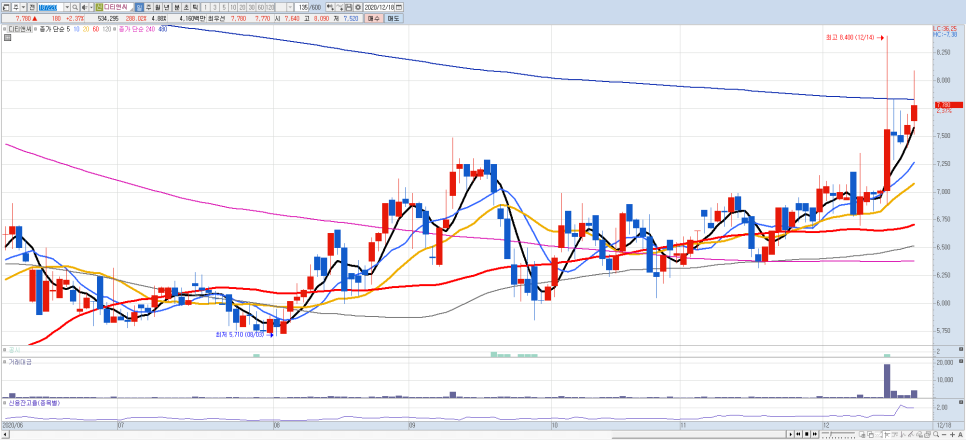
Task: Click the stop button in bottom playback controls
Action: click(x=806, y=434)
